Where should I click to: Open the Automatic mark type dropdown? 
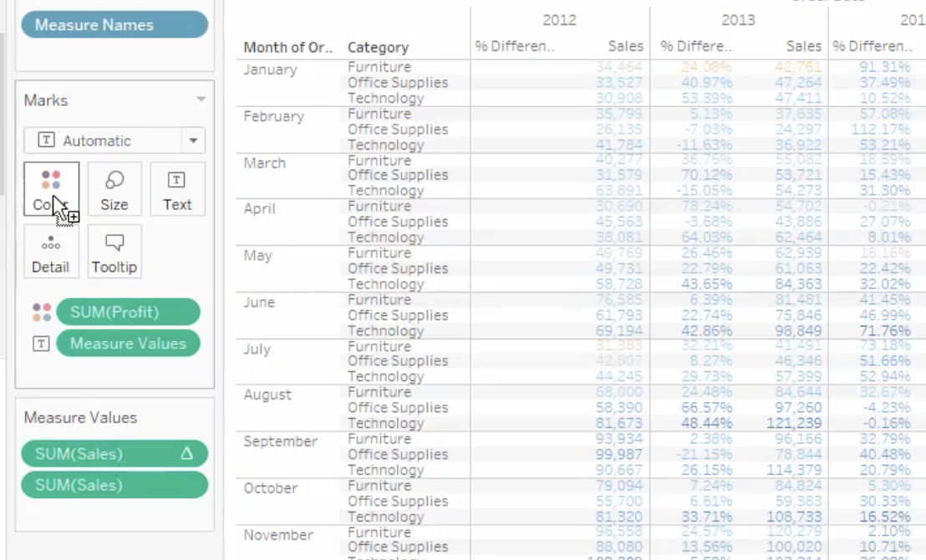pyautogui.click(x=114, y=140)
